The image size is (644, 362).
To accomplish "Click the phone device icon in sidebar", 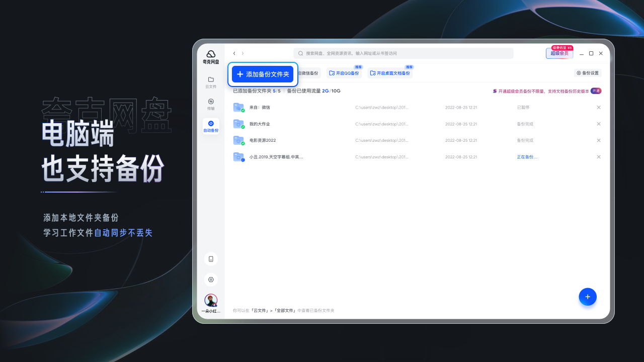I will [211, 259].
